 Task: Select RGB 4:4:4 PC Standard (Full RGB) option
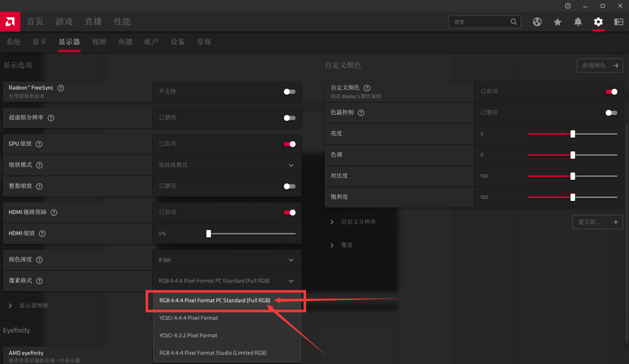(x=227, y=301)
